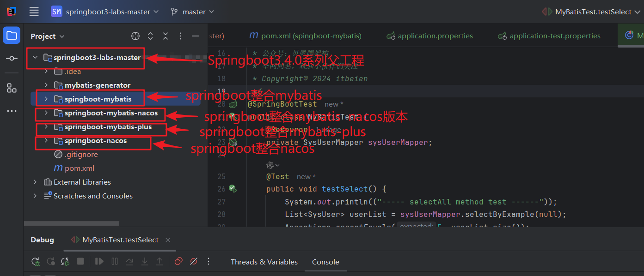Click '1 usage' inlay hint
The height and width of the screenshot is (276, 644).
(x=328, y=130)
